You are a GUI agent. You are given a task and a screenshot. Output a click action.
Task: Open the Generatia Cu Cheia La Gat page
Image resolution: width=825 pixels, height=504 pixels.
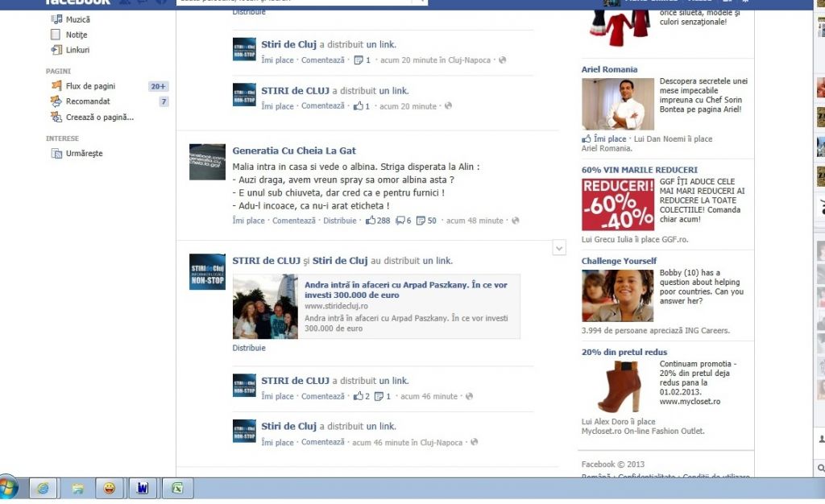point(294,151)
